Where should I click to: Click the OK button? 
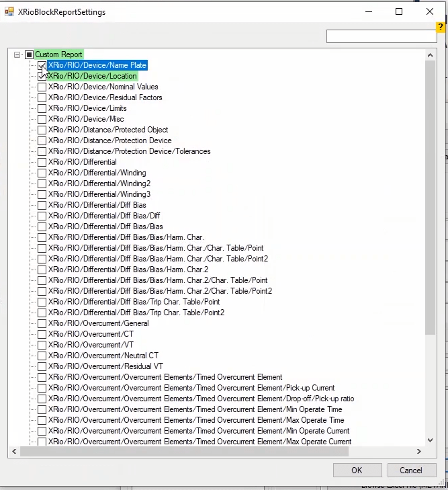coord(357,471)
